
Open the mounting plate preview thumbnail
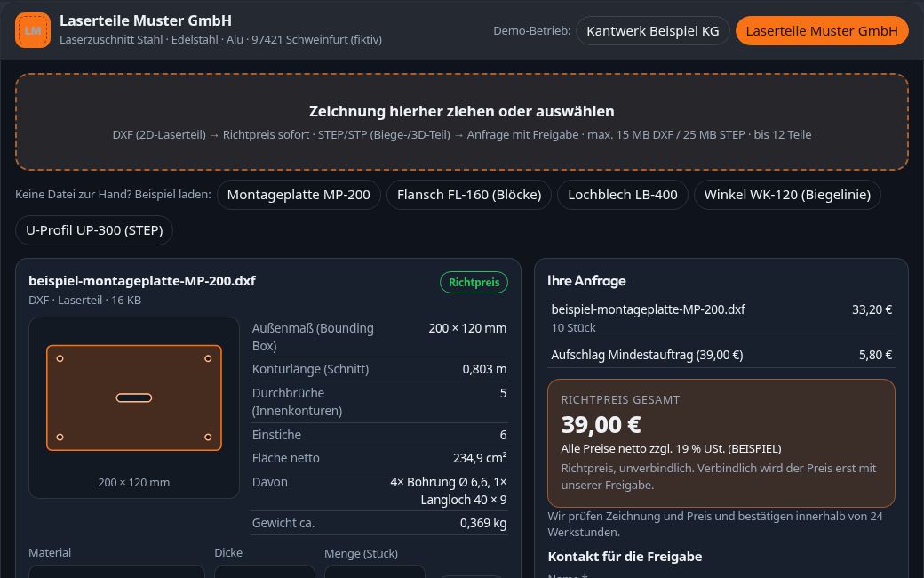tap(134, 407)
